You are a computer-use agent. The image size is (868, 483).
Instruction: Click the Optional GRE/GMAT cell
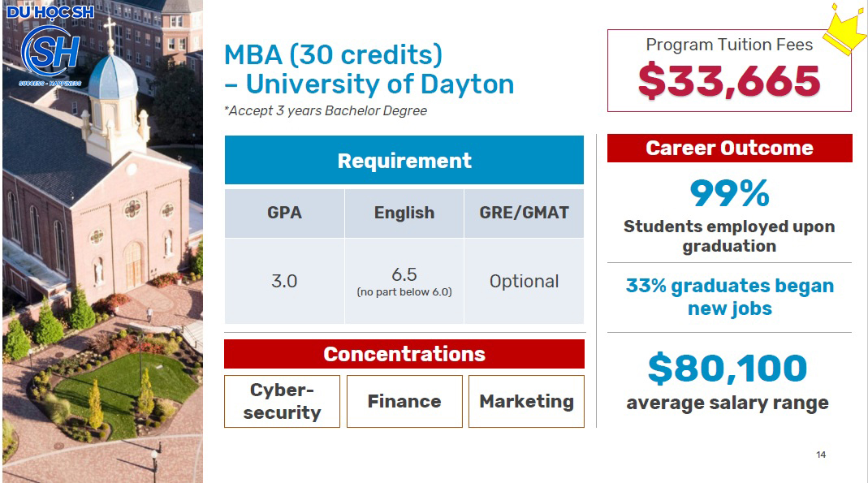tap(524, 281)
